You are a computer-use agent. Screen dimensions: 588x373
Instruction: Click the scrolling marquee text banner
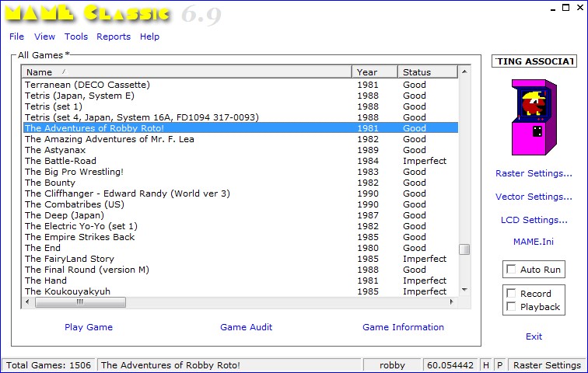pyautogui.click(x=534, y=61)
